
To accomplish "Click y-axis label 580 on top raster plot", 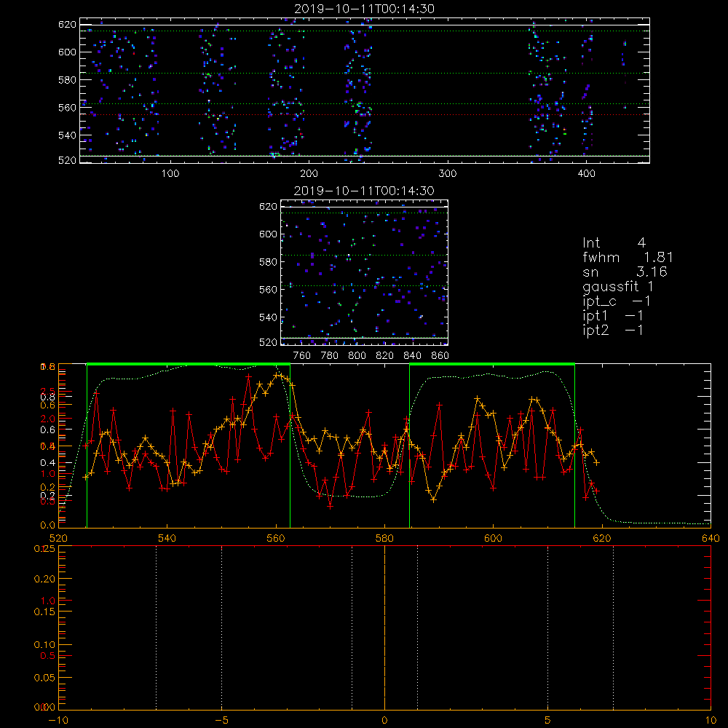I will point(67,80).
